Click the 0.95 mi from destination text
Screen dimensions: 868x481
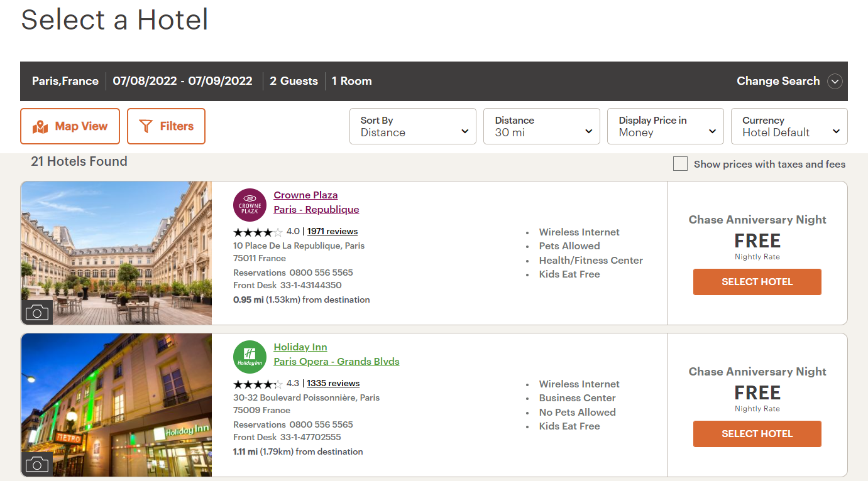point(302,300)
